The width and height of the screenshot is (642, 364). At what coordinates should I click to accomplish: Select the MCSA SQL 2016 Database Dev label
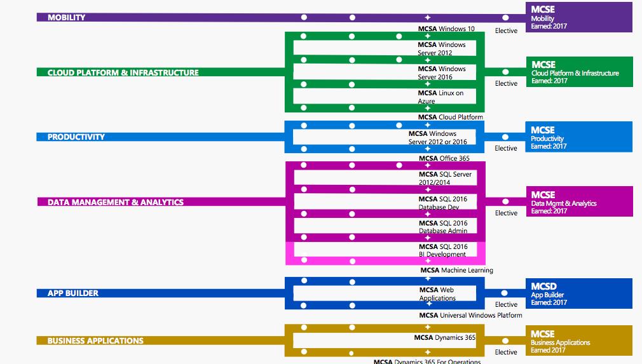coord(442,203)
